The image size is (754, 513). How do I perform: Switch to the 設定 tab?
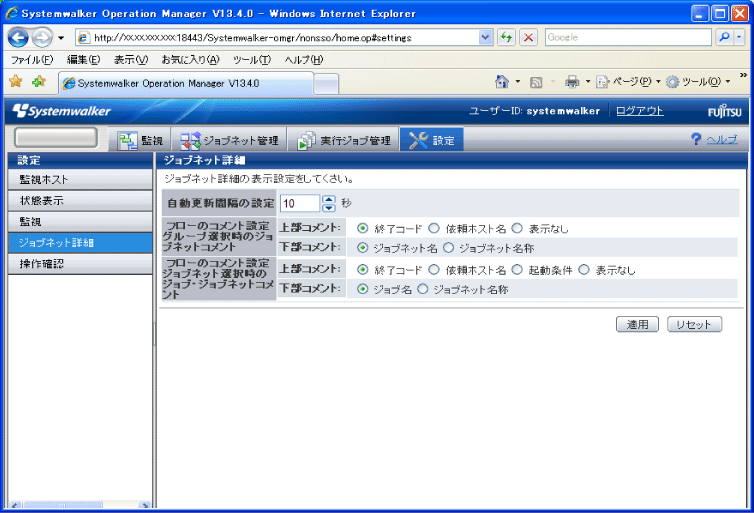(x=431, y=140)
